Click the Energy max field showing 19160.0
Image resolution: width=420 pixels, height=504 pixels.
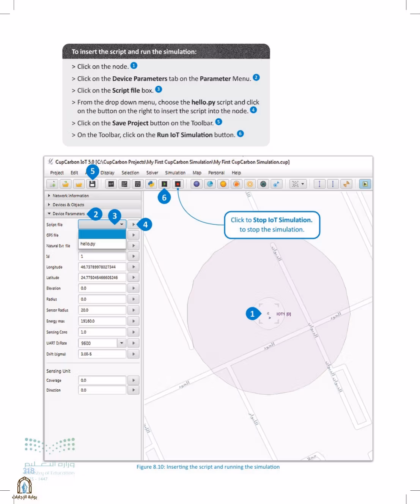102,321
